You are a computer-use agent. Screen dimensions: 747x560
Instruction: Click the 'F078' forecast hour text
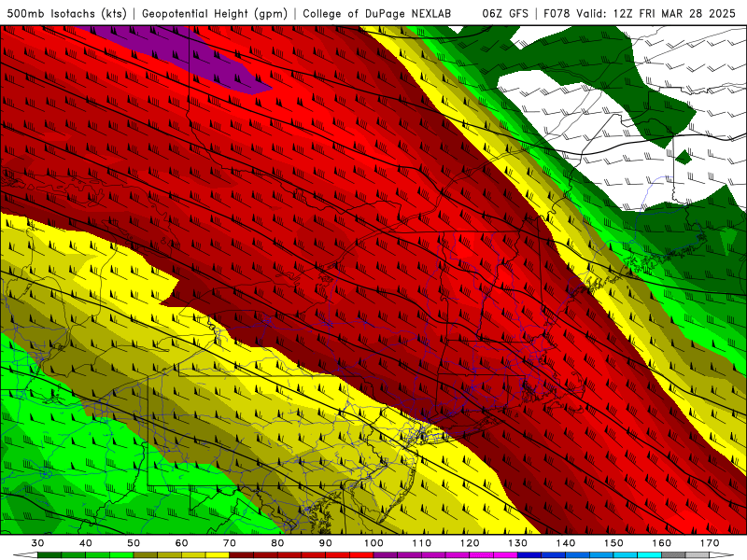[557, 13]
